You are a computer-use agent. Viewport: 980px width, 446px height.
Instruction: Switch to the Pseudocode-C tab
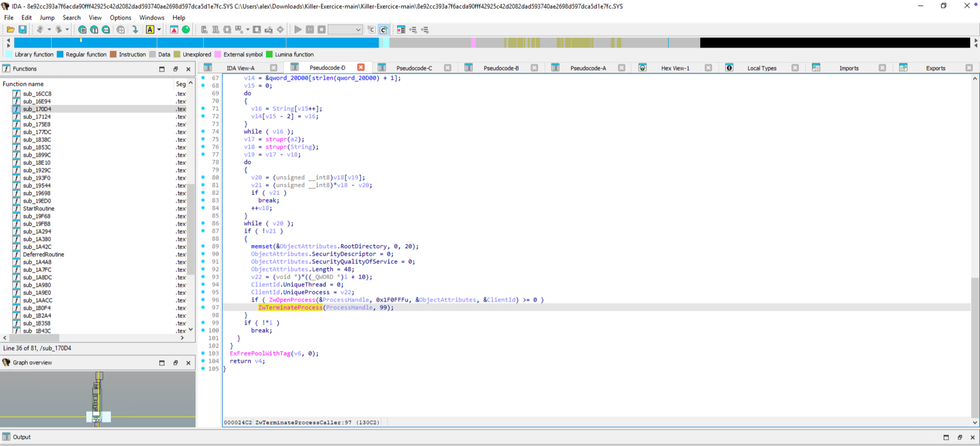[414, 68]
